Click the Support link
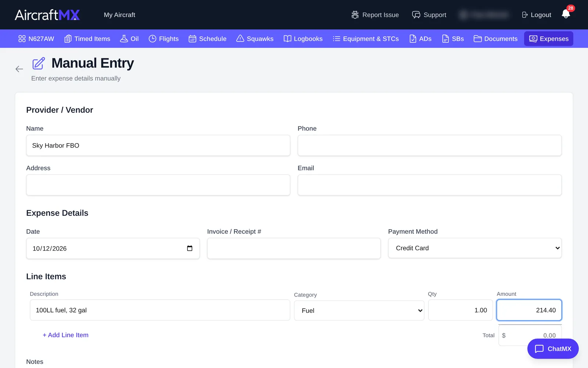588x368 pixels. 429,15
